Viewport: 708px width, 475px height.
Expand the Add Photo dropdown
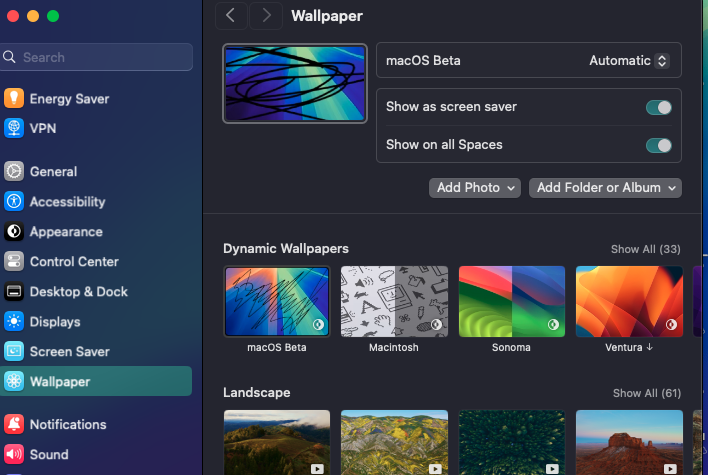[476, 188]
